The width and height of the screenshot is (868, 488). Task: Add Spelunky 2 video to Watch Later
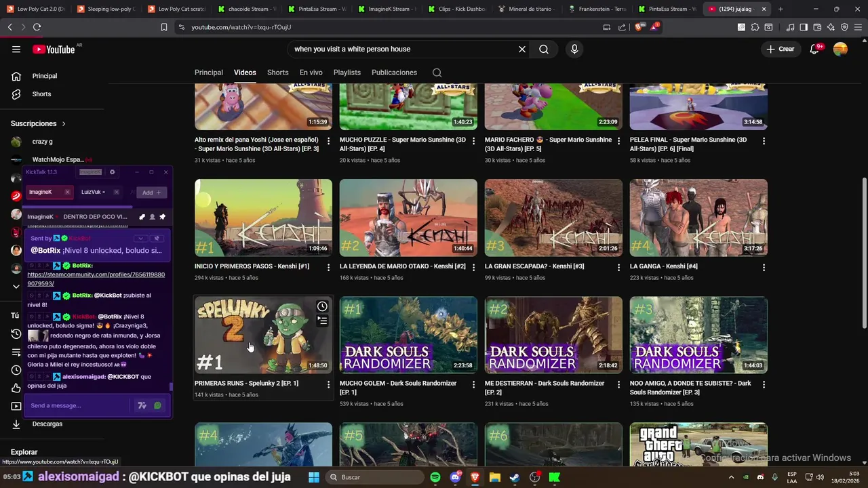coord(322,306)
